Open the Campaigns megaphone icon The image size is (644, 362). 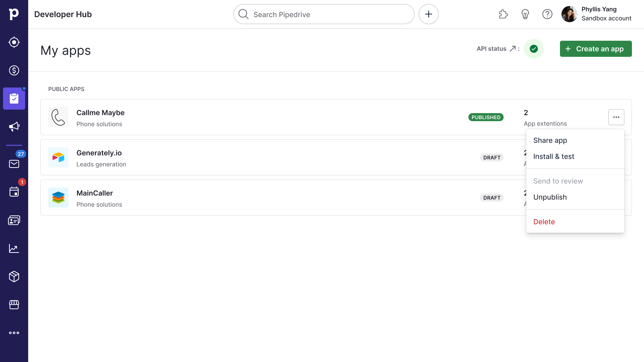click(x=14, y=126)
